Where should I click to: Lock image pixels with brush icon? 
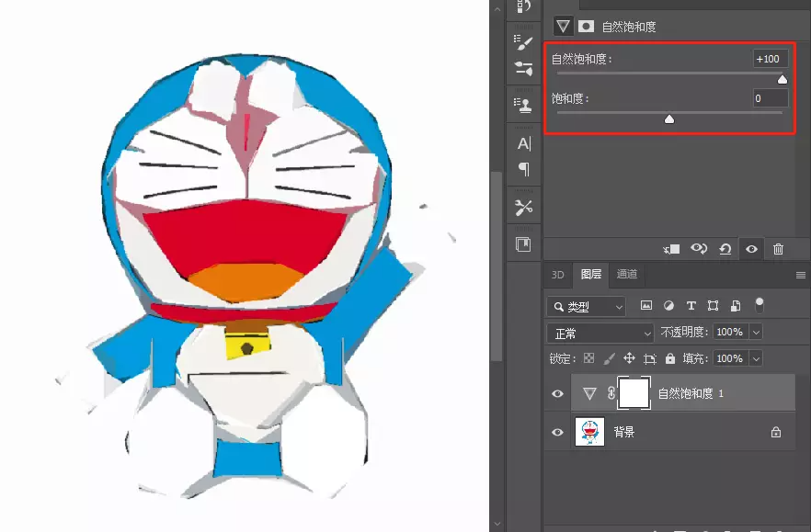[610, 358]
